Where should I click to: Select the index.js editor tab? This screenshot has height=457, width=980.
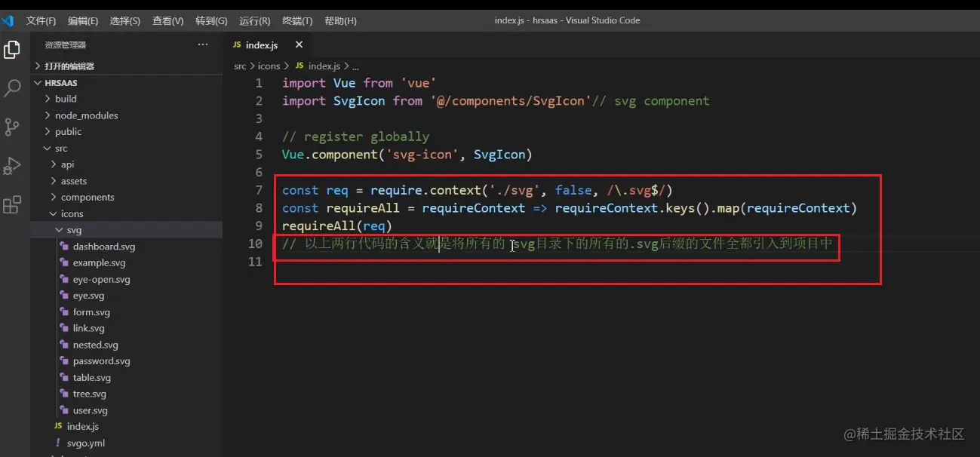pyautogui.click(x=267, y=45)
